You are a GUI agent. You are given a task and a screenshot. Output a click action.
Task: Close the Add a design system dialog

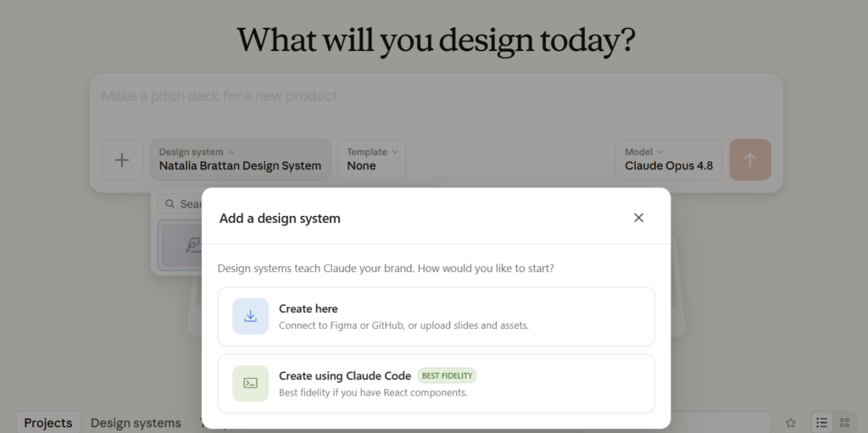(x=638, y=218)
